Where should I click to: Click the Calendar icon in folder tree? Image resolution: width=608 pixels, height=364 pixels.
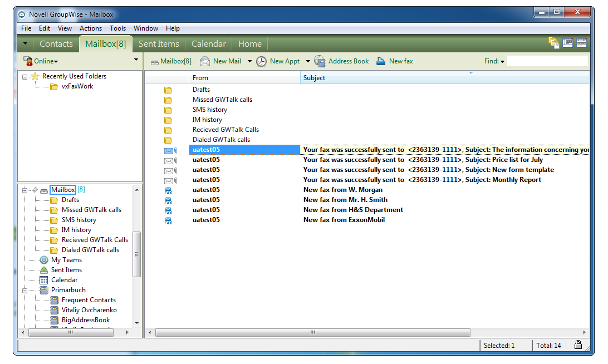pos(44,280)
